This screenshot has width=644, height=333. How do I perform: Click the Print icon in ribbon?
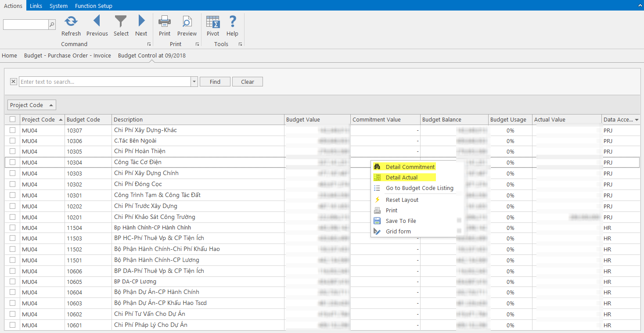click(x=165, y=21)
